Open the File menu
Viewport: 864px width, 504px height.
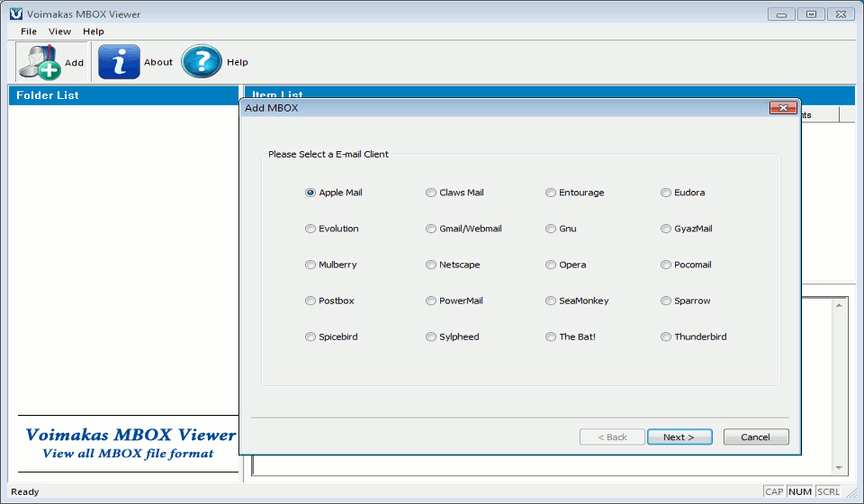click(x=29, y=31)
